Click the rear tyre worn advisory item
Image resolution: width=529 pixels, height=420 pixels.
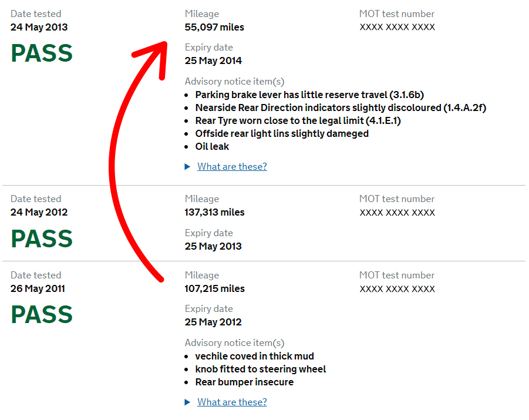click(x=298, y=120)
